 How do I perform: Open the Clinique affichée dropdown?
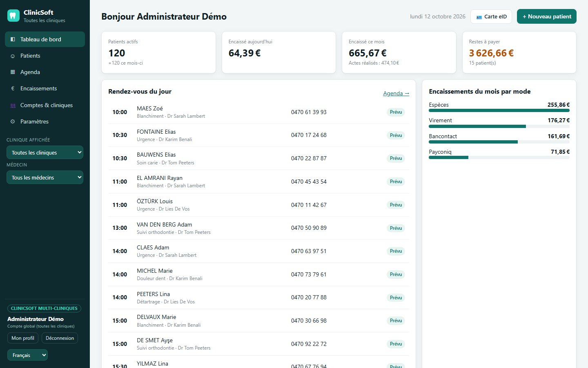(45, 153)
